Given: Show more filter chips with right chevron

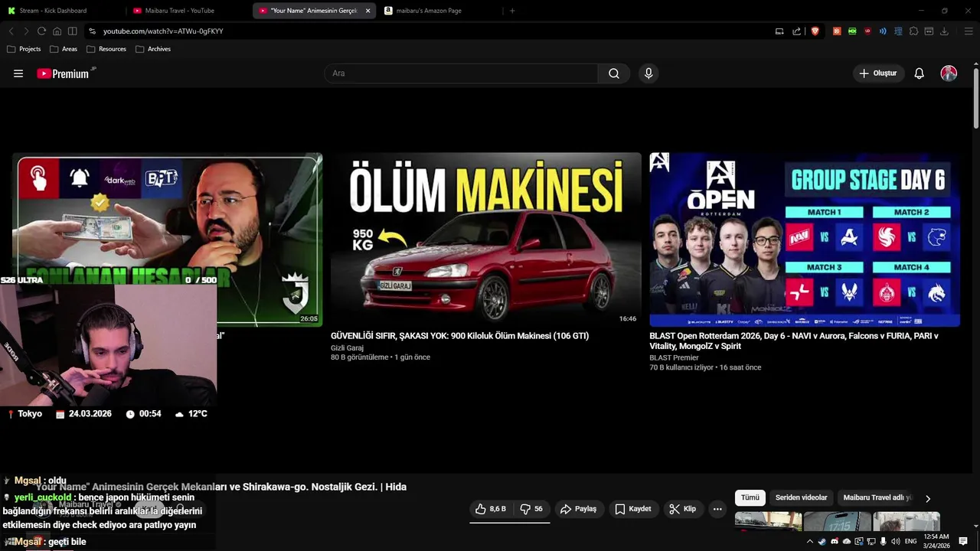Looking at the screenshot, I should click(928, 498).
